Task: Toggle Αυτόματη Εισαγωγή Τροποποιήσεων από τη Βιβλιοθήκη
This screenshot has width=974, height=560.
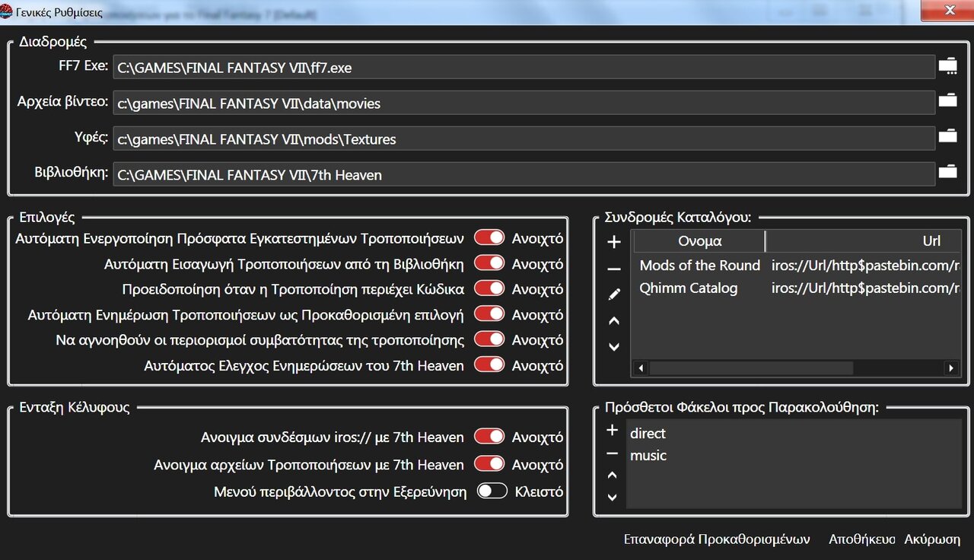Action: [x=489, y=264]
